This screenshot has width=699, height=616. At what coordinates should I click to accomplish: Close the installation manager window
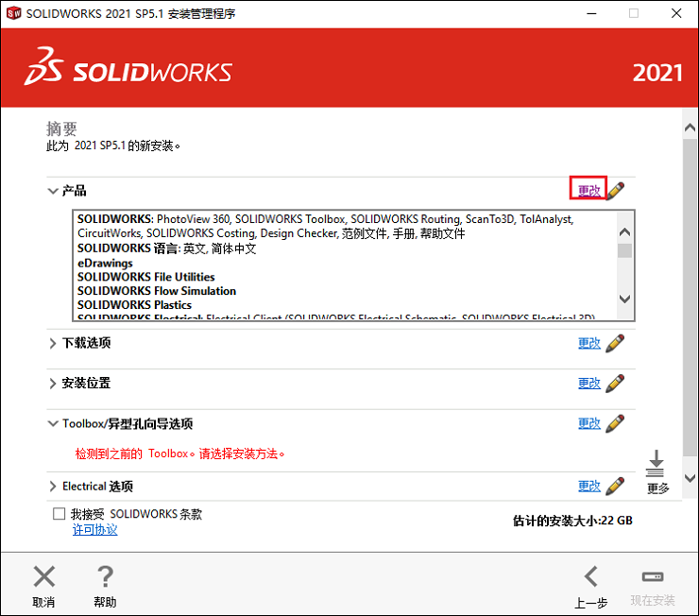coord(676,13)
